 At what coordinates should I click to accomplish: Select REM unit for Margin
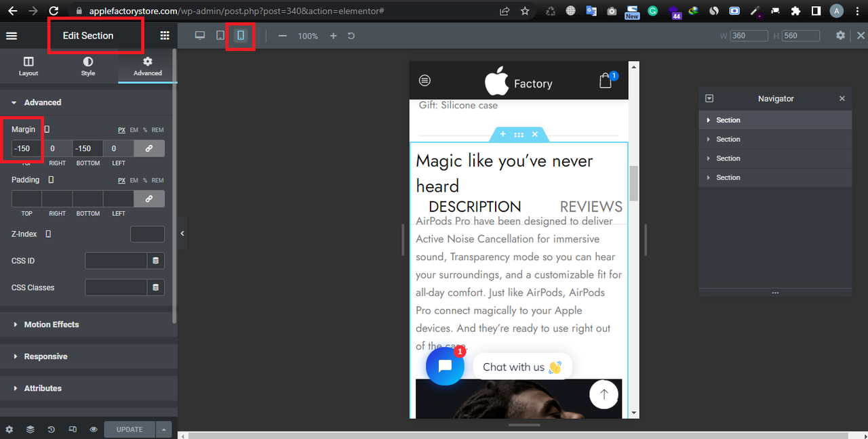pyautogui.click(x=157, y=129)
